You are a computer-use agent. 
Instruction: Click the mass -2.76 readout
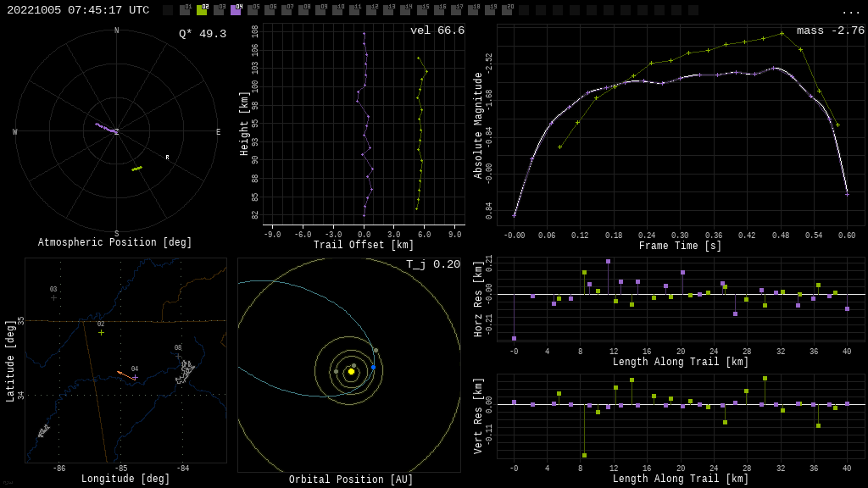pyautogui.click(x=830, y=30)
